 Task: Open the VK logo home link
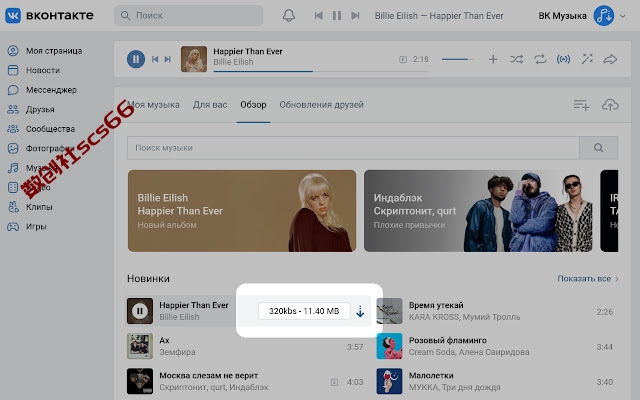(49, 16)
